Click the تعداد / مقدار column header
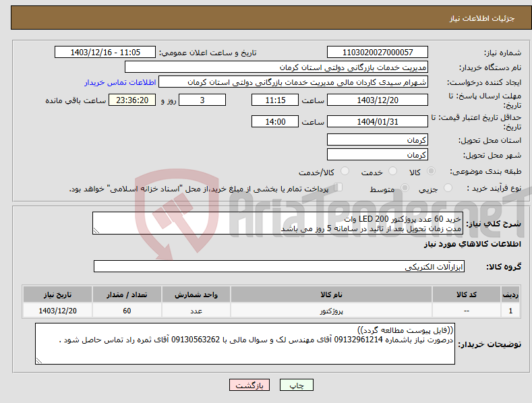Viewport: 532px width, 403px height. point(127,294)
